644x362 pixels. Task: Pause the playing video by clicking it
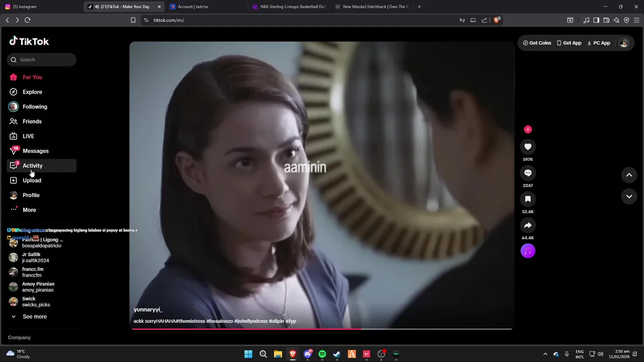[x=321, y=185]
